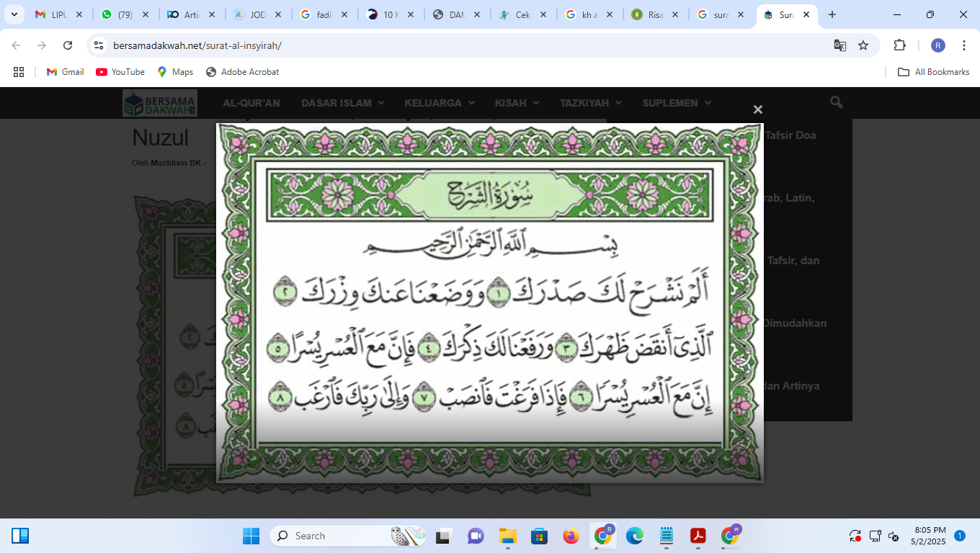The image size is (980, 553).
Task: Launch Firefox from the taskbar
Action: tap(571, 536)
